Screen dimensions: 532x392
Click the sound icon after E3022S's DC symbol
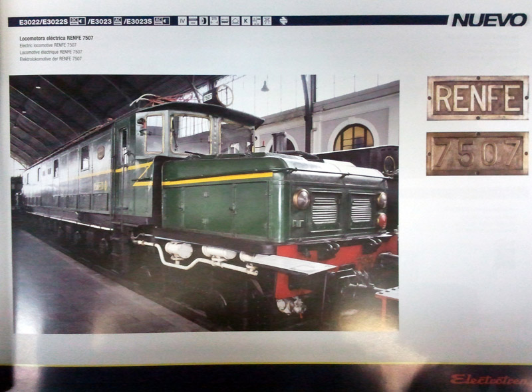click(x=82, y=21)
